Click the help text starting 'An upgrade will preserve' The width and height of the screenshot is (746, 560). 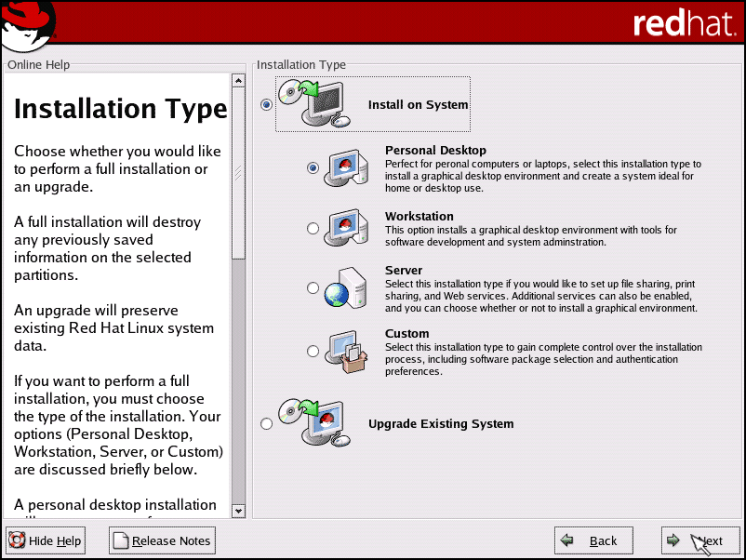[113, 327]
